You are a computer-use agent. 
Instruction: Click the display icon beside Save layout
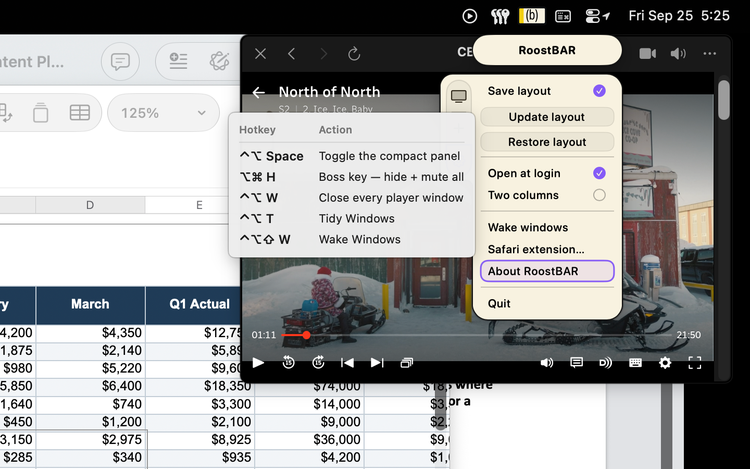[459, 96]
